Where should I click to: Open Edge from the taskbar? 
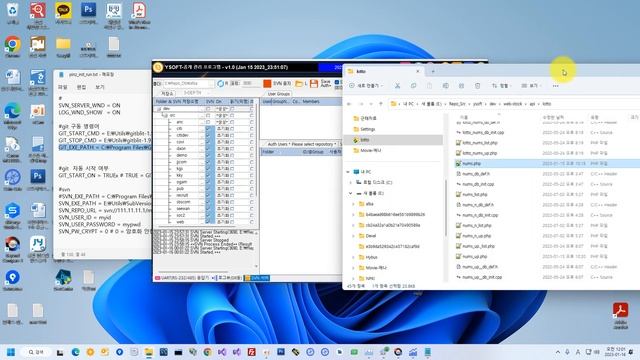pos(76,352)
